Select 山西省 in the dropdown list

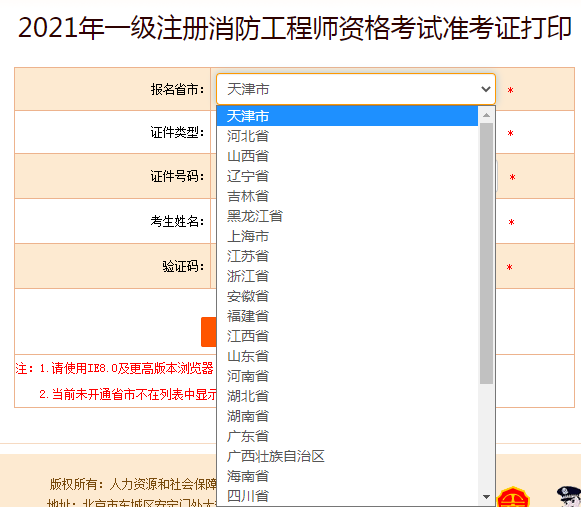[347, 156]
